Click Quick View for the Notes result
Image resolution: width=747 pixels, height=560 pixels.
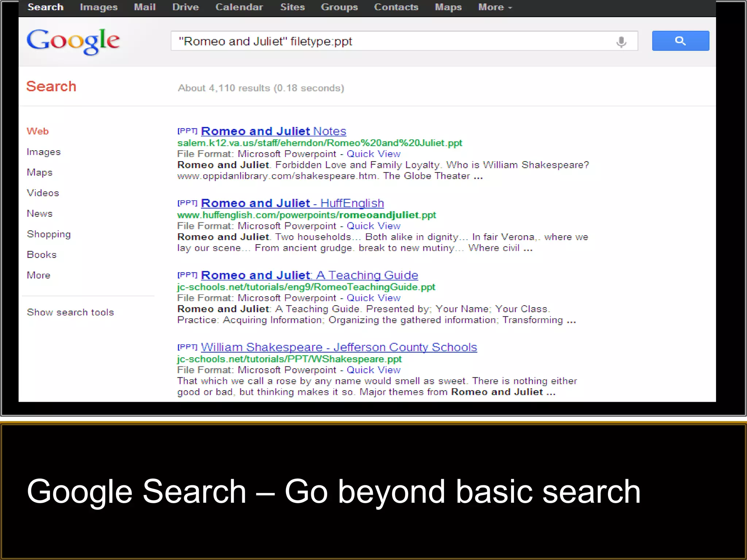click(x=373, y=154)
